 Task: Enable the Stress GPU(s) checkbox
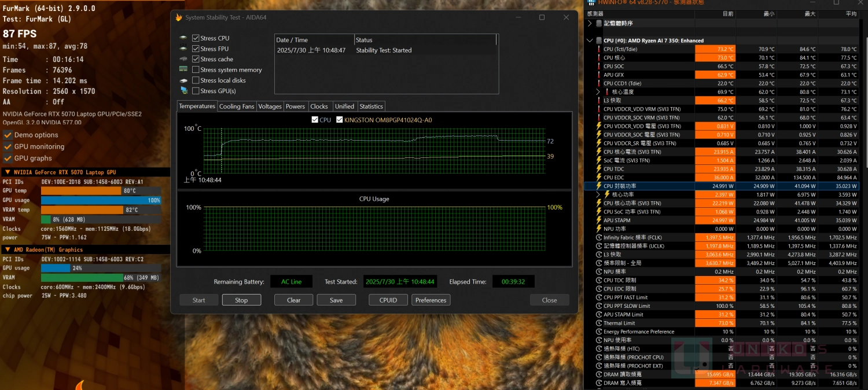point(196,91)
